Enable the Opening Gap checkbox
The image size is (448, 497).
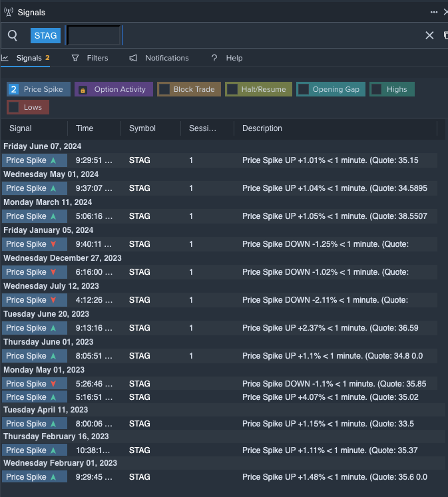(304, 89)
